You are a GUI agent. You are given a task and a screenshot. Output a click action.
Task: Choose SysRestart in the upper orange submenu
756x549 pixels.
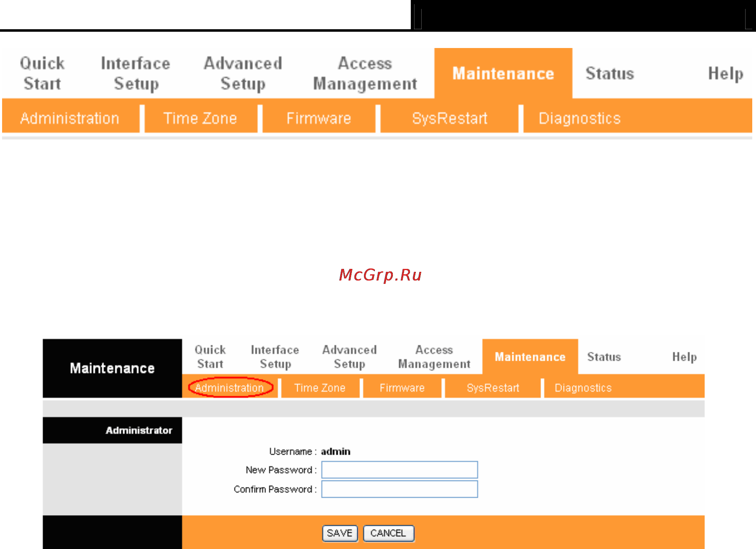(x=450, y=119)
